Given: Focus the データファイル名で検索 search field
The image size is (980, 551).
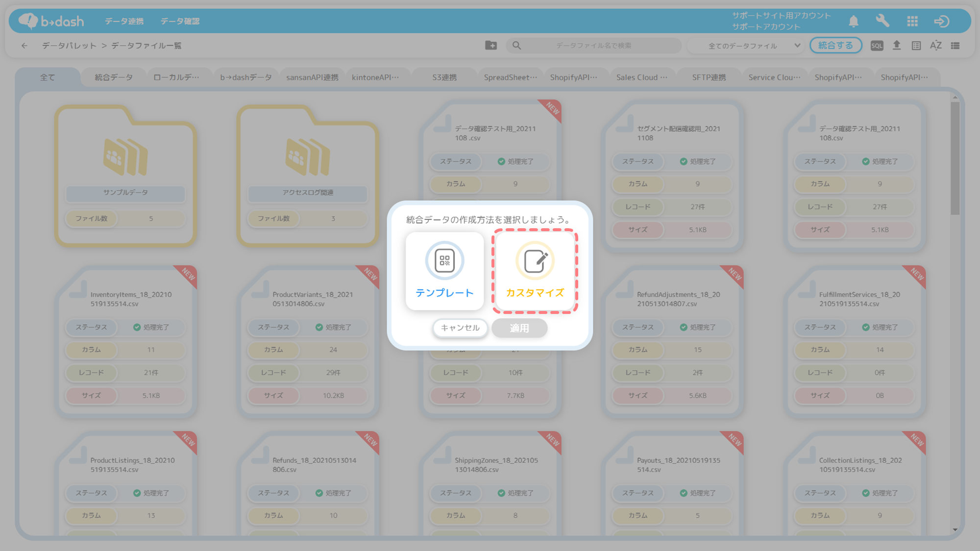Looking at the screenshot, I should pyautogui.click(x=593, y=45).
